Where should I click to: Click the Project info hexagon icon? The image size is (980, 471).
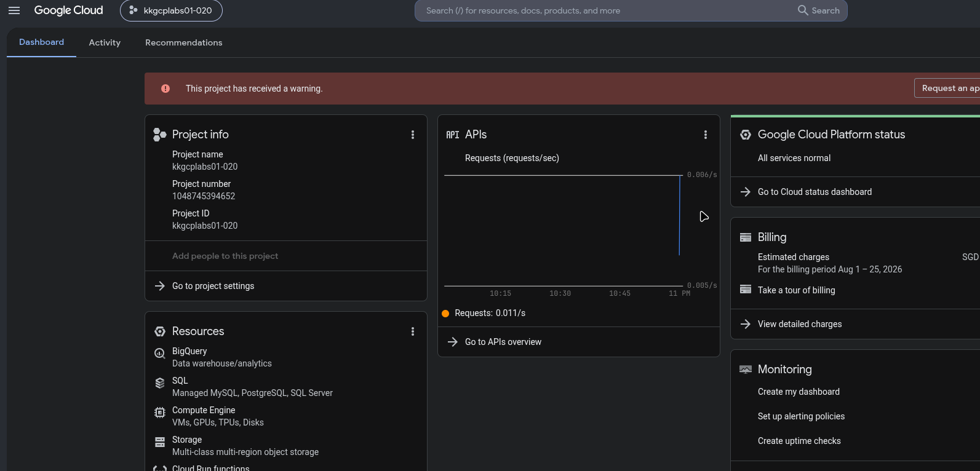click(x=160, y=135)
